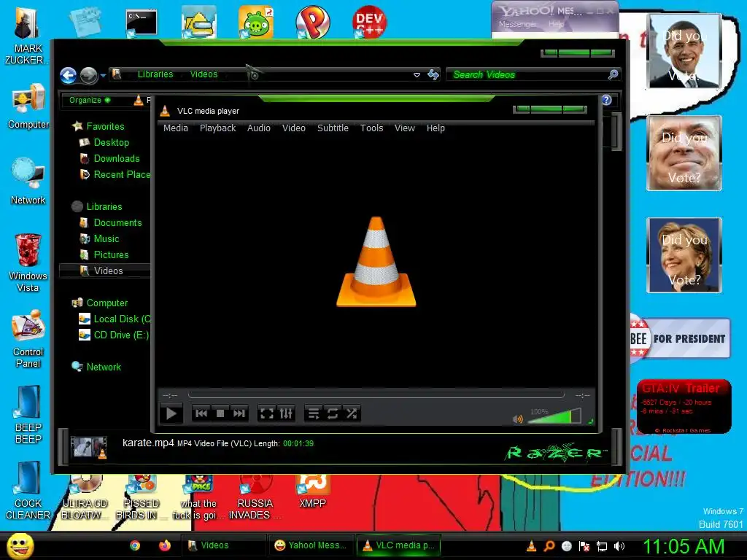The height and width of the screenshot is (560, 747).
Task: Refresh the Explorer Videos folder
Action: click(x=433, y=75)
